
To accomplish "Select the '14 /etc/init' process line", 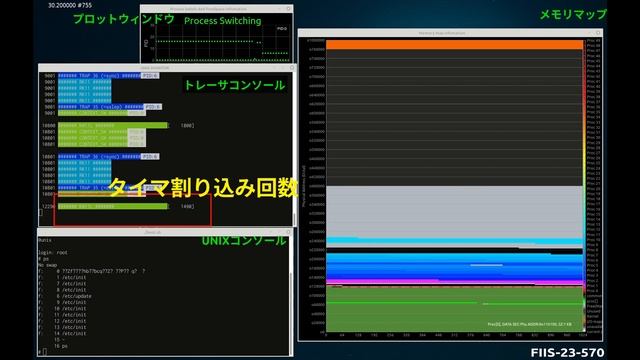I will coord(63,333).
